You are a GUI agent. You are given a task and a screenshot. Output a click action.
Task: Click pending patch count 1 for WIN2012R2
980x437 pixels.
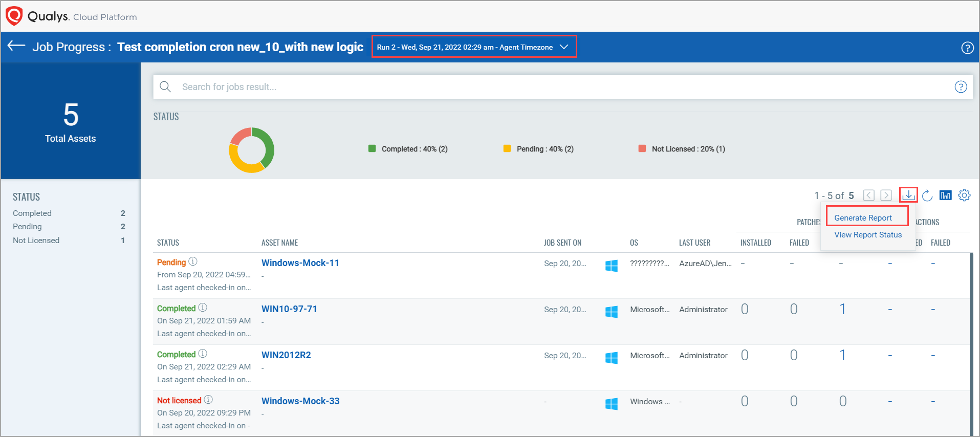[x=842, y=355]
